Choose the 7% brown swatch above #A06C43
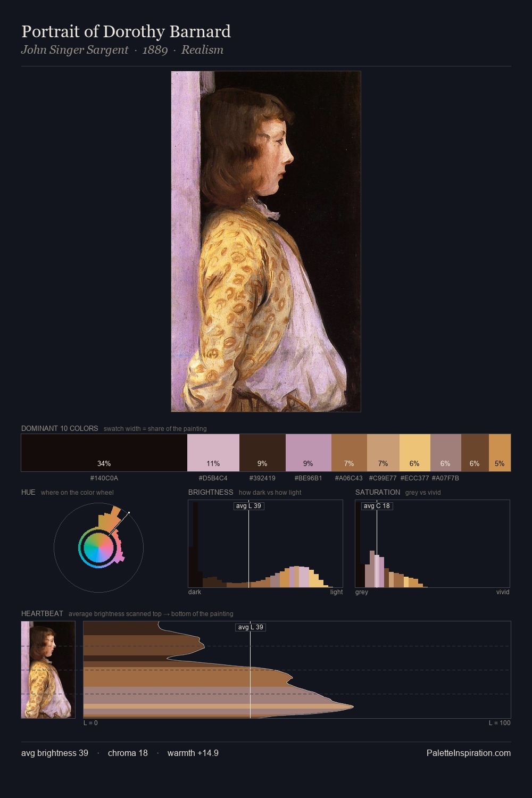The width and height of the screenshot is (532, 798). pos(349,453)
